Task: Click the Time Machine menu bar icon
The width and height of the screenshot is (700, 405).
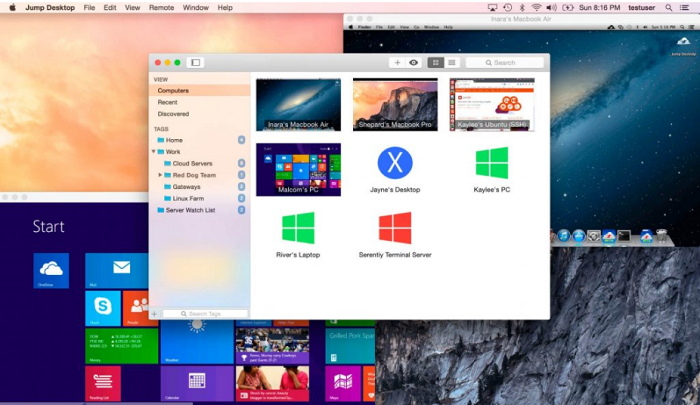Action: pos(508,8)
